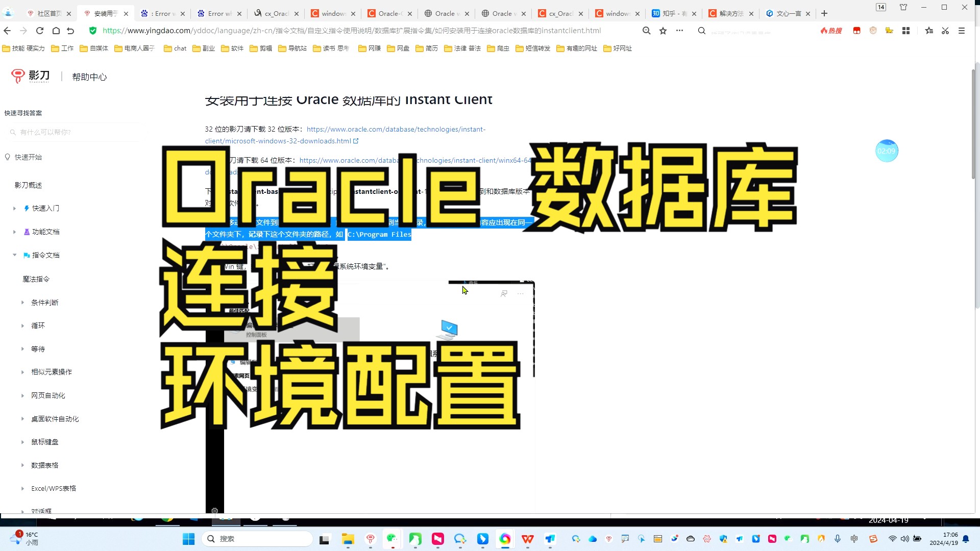Screen dimensions: 980x551
Task: Open the favorites list icon
Action: (929, 31)
